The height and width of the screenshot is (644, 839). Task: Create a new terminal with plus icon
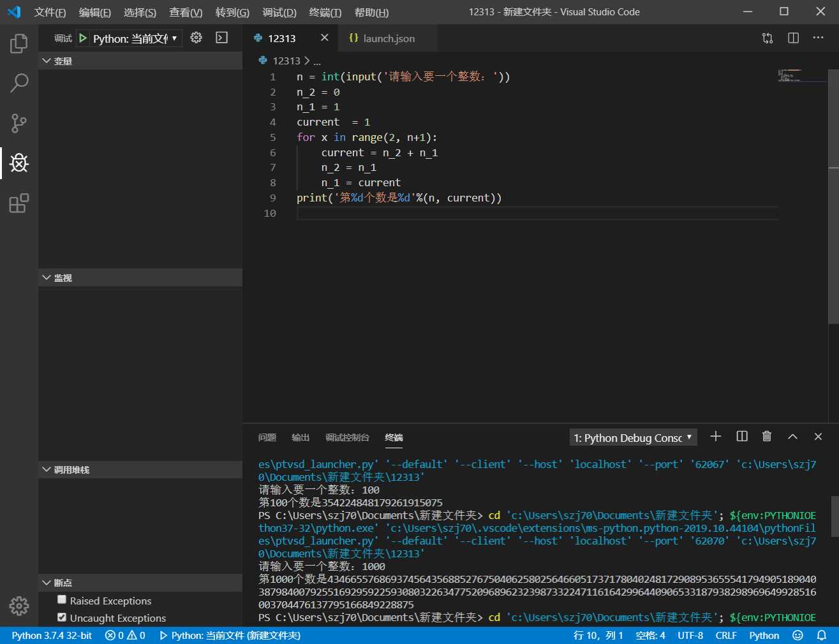pos(716,437)
